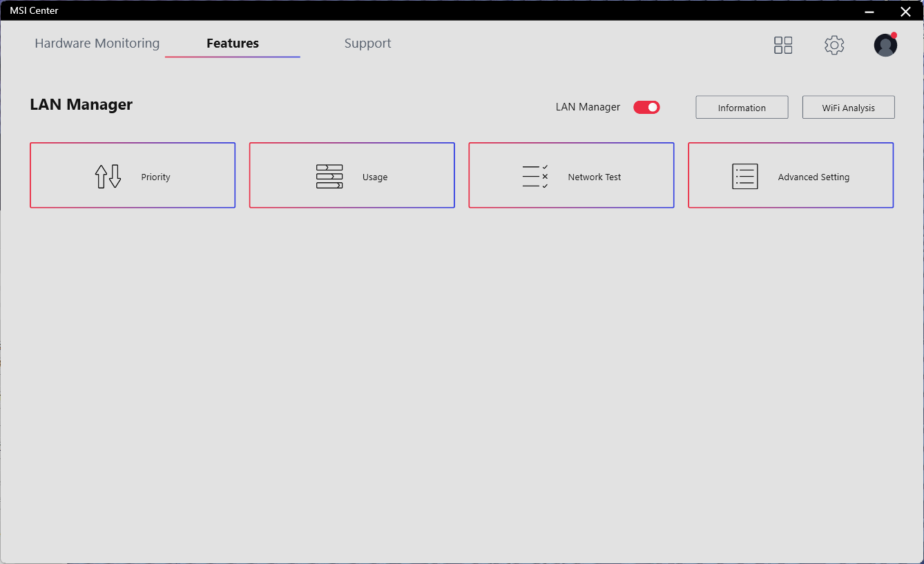
Task: Close the MSI Center window
Action: tap(905, 11)
